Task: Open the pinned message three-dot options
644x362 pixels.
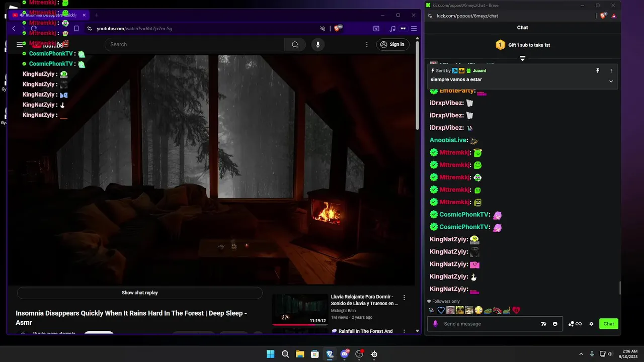Action: [x=611, y=71]
